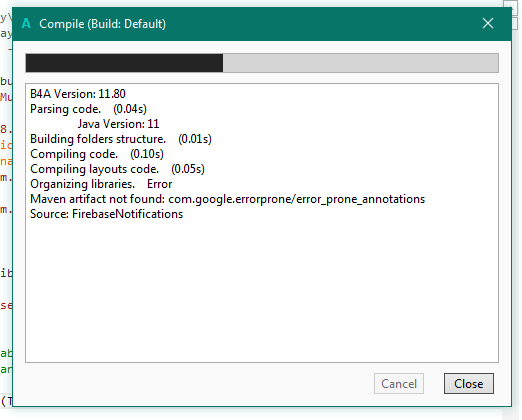522x420 pixels.
Task: Dismiss the dialog with the Close button
Action: pyautogui.click(x=469, y=384)
